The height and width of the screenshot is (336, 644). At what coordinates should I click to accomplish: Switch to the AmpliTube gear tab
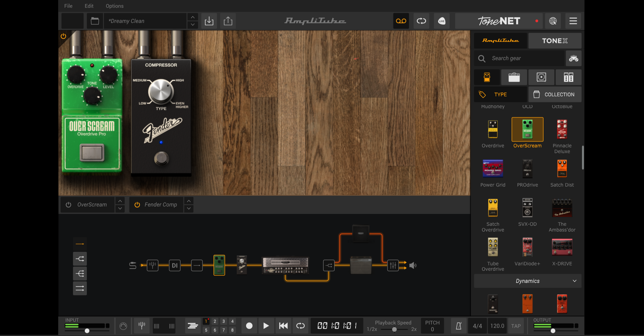[500, 41]
